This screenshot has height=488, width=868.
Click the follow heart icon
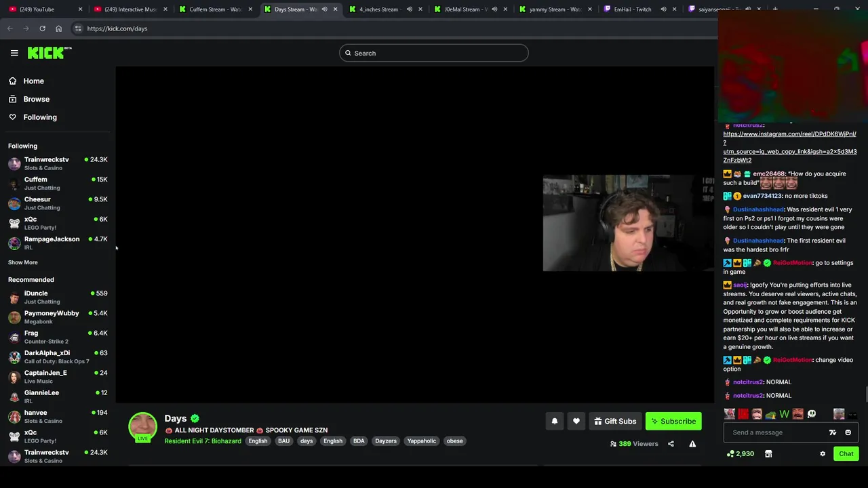pyautogui.click(x=576, y=421)
